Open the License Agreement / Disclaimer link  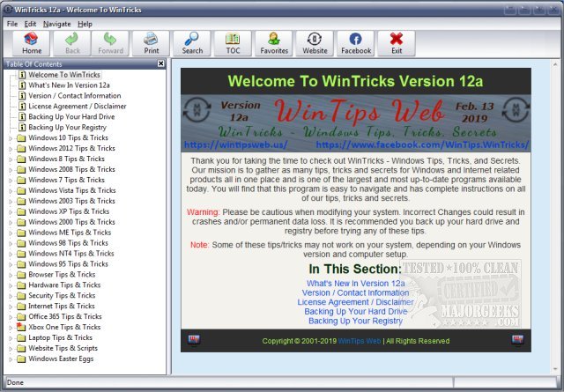pyautogui.click(x=355, y=302)
